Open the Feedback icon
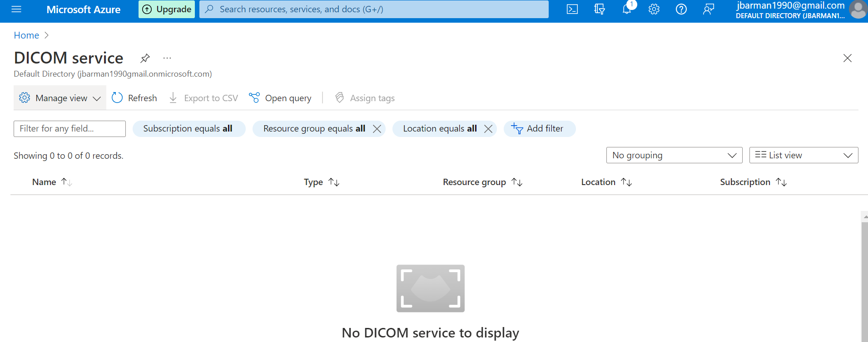The width and height of the screenshot is (868, 342). 709,9
